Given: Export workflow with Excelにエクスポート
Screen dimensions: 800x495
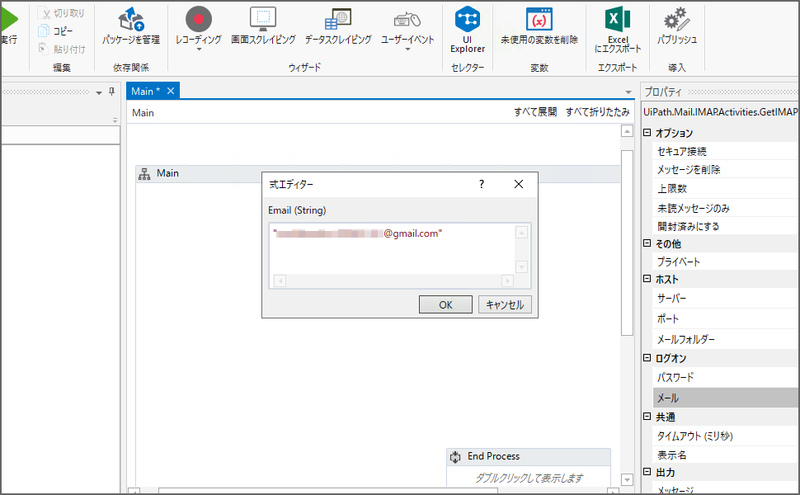Looking at the screenshot, I should point(617,30).
